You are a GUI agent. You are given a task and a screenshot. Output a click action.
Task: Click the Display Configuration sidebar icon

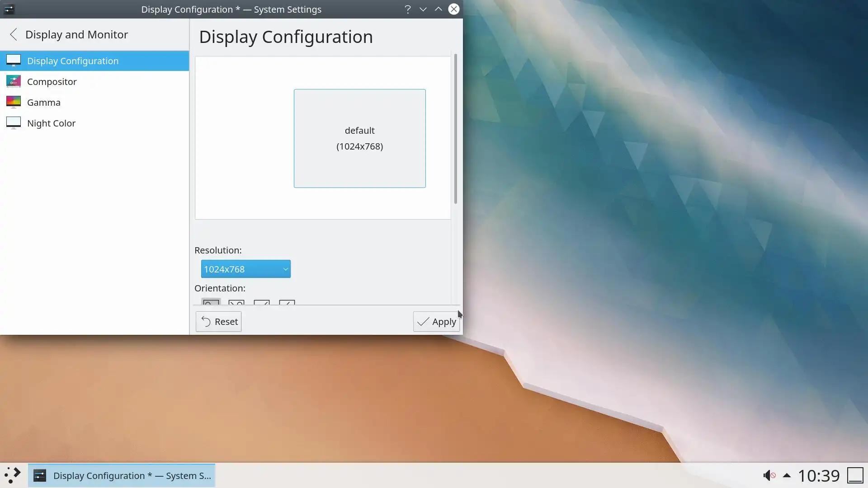click(14, 61)
